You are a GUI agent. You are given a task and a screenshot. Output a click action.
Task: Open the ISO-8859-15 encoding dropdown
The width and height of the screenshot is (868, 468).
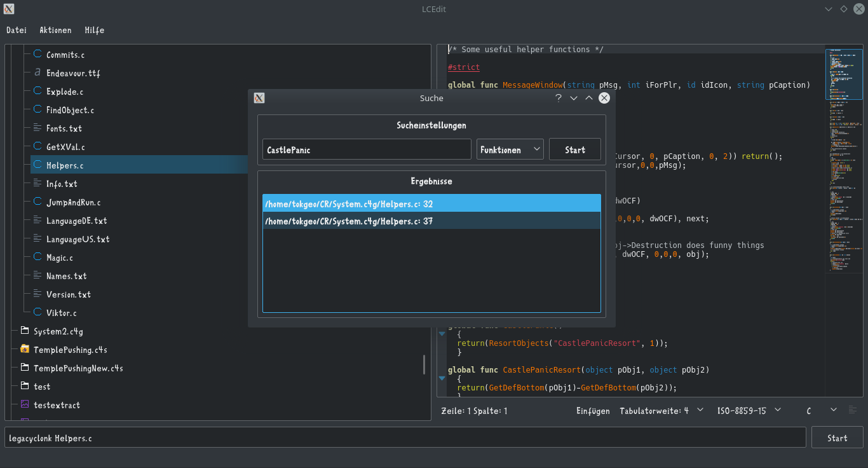tap(749, 411)
